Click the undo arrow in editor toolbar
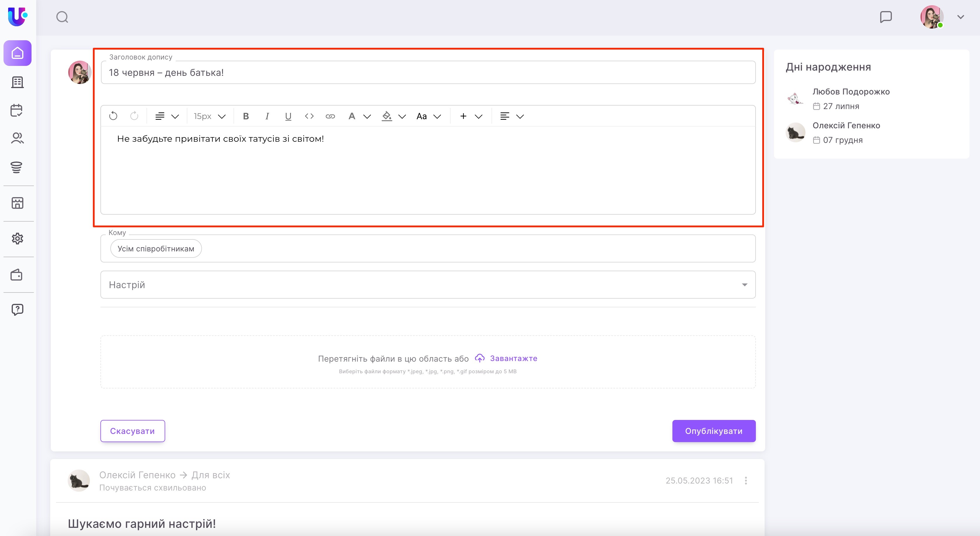The width and height of the screenshot is (980, 536). coord(113,116)
